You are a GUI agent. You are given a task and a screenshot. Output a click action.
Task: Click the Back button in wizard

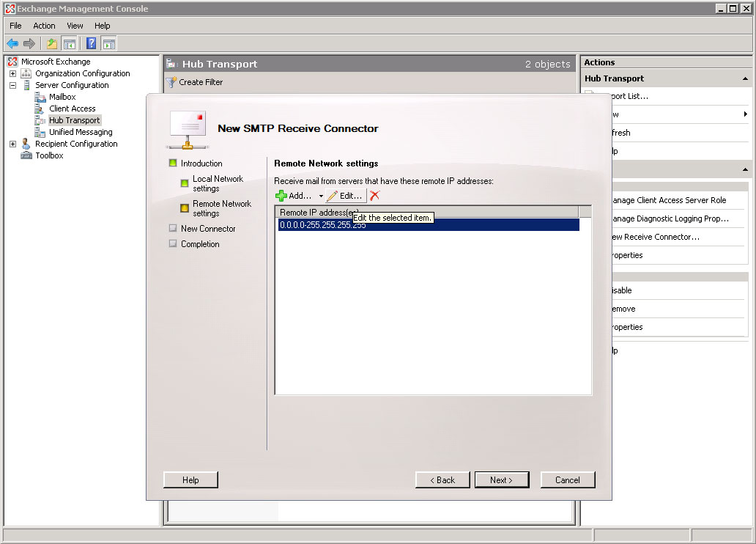point(442,479)
